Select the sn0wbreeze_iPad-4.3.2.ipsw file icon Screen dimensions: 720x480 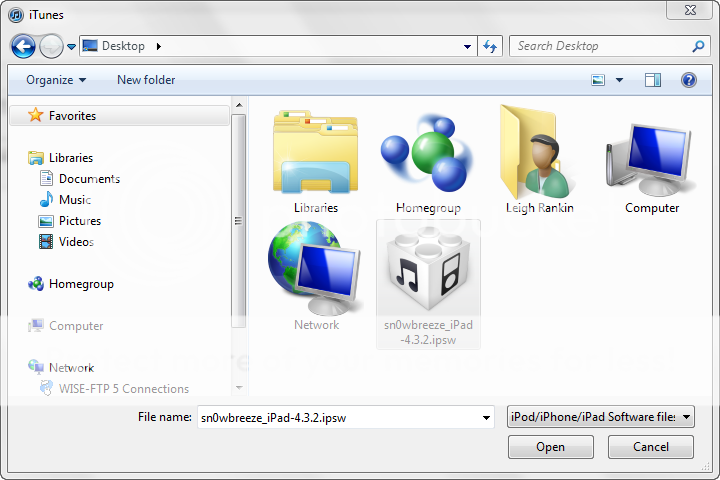coord(427,268)
